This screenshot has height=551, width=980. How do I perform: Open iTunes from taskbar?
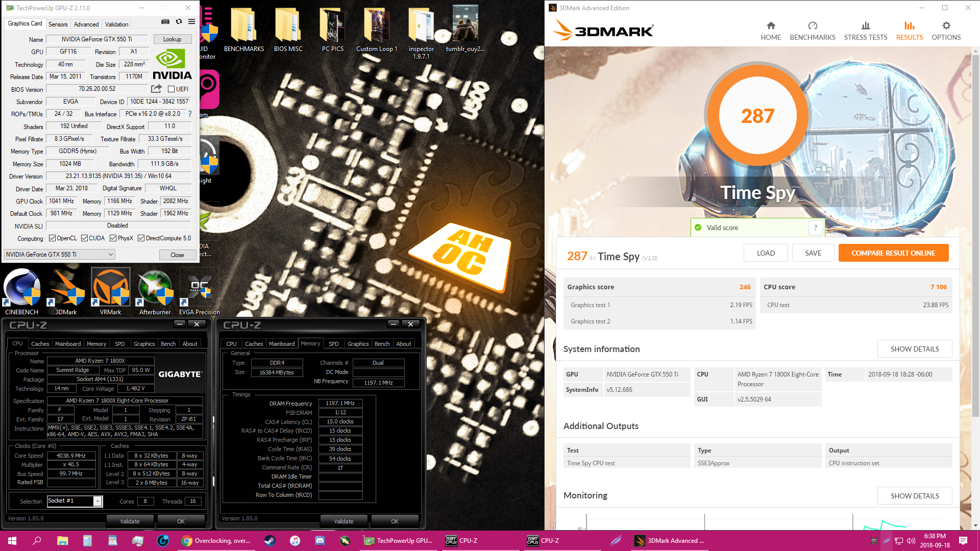point(295,541)
